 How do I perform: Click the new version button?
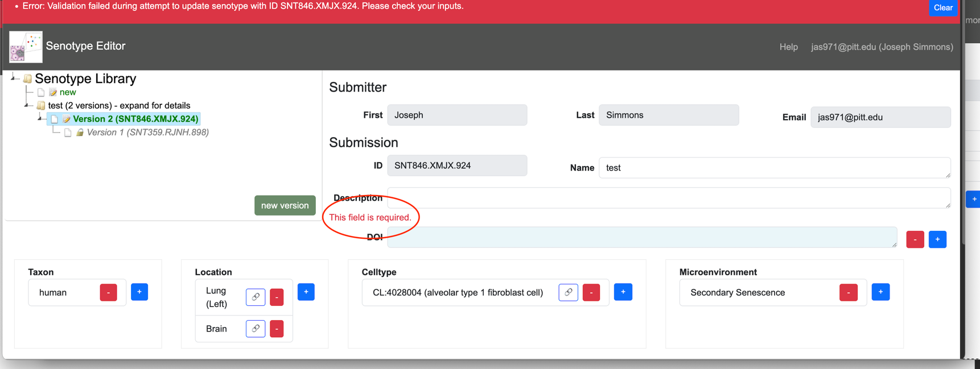(x=285, y=205)
